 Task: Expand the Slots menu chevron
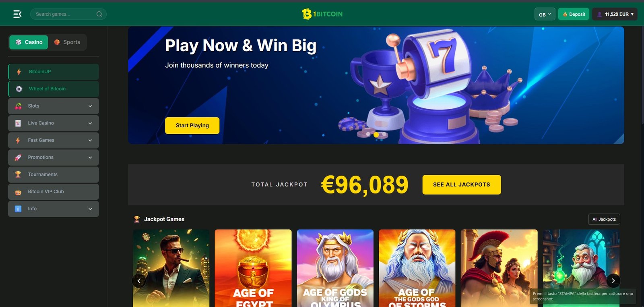click(x=90, y=106)
